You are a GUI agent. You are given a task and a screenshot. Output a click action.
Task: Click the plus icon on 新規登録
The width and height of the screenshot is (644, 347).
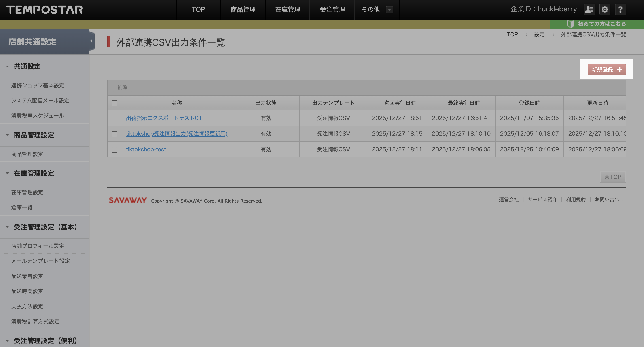(x=619, y=70)
